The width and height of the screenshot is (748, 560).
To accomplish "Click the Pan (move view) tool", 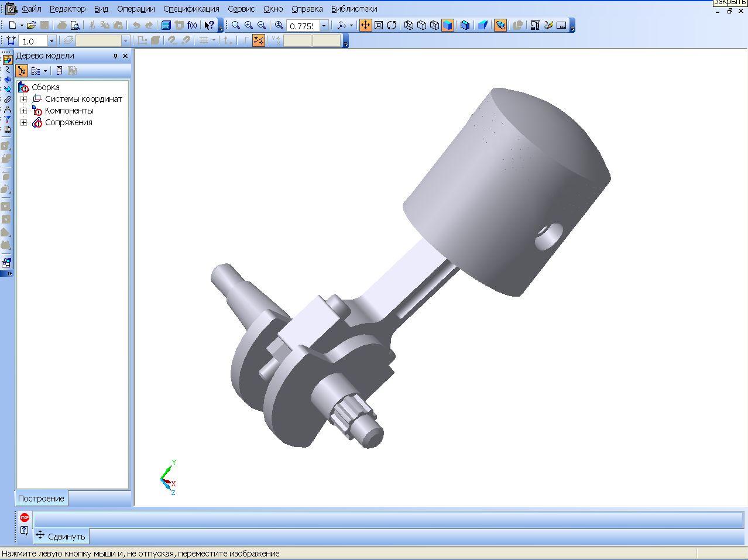I will 365,25.
